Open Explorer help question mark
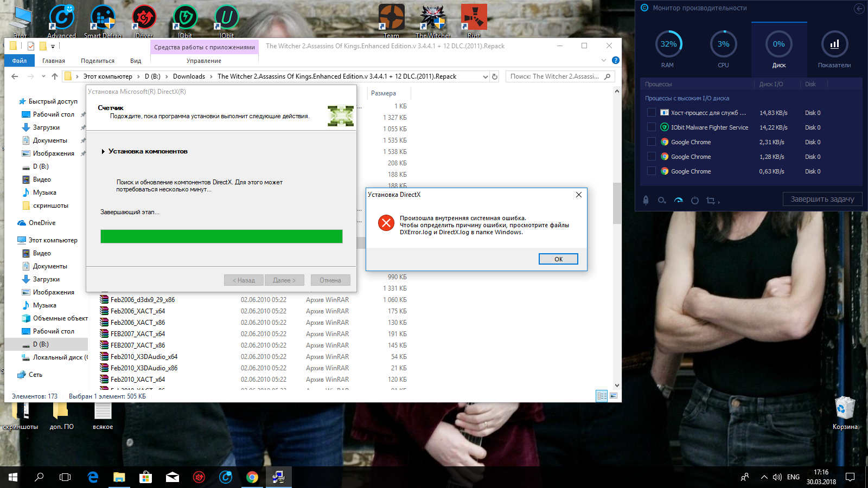868x488 pixels. click(615, 60)
